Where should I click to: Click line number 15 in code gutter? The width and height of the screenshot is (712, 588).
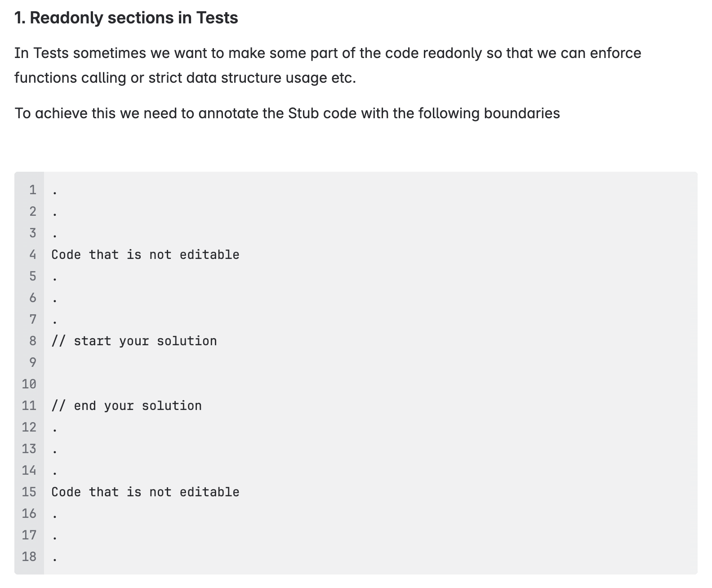(x=29, y=492)
